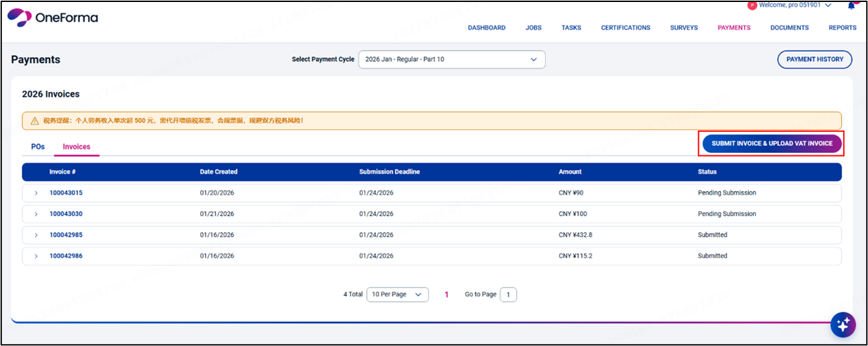Open Payment History

tap(814, 59)
